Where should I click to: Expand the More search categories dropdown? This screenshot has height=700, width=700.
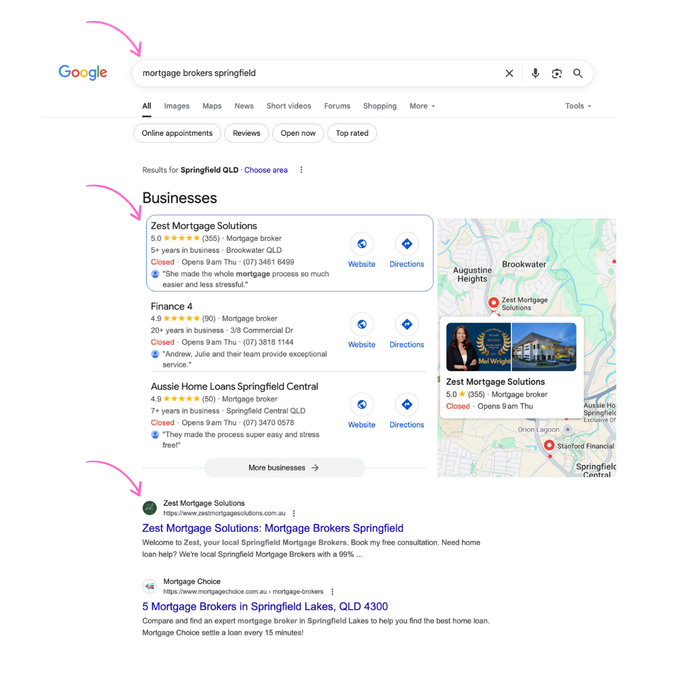(x=422, y=106)
